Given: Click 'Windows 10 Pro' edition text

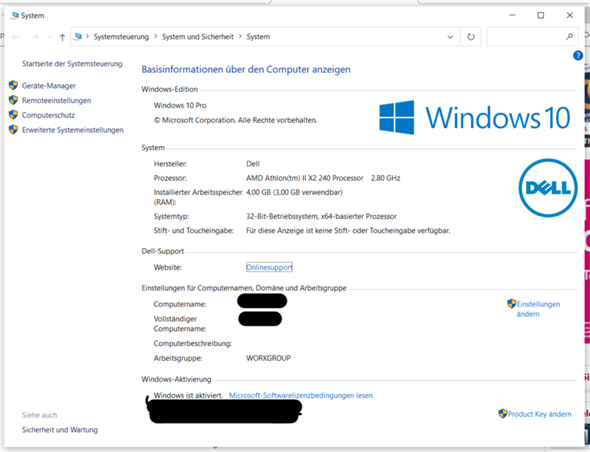Looking at the screenshot, I should click(180, 105).
